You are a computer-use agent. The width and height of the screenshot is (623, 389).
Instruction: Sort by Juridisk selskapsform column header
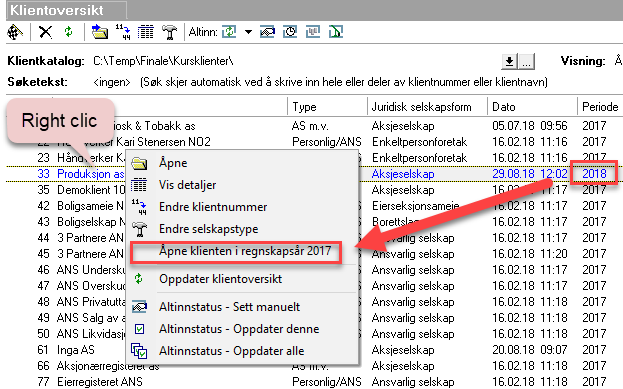pyautogui.click(x=427, y=107)
